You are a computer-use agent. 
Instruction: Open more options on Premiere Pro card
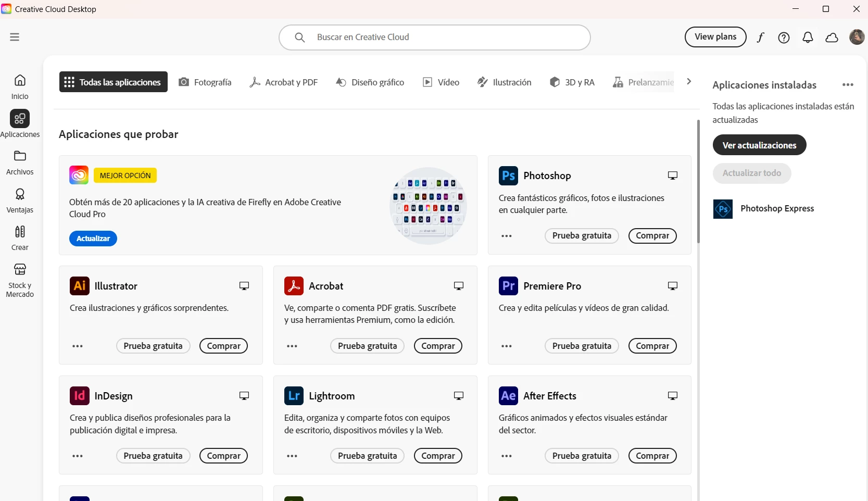point(507,346)
